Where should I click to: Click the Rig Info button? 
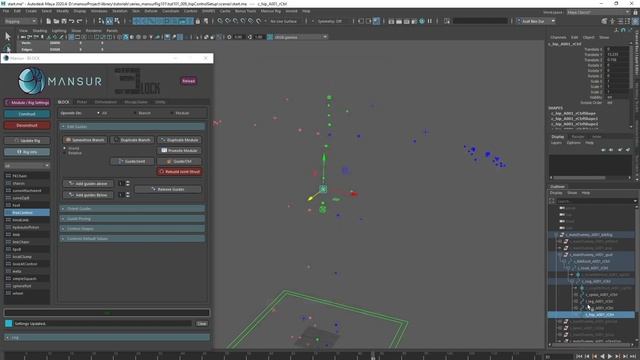(27, 152)
